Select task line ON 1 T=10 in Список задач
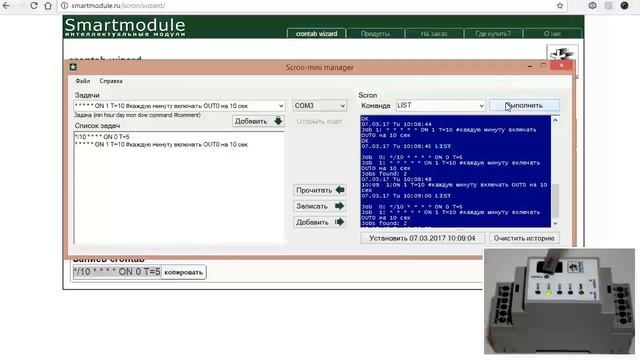 (x=161, y=144)
